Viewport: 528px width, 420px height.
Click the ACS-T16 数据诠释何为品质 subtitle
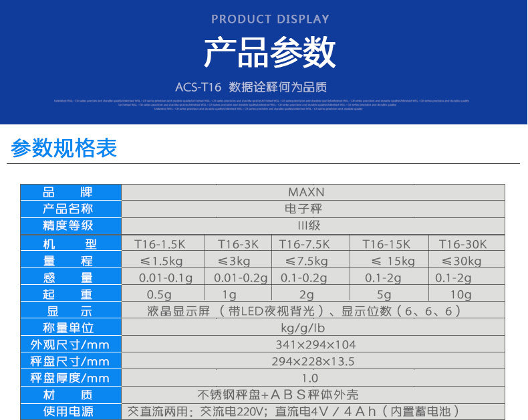(x=251, y=88)
